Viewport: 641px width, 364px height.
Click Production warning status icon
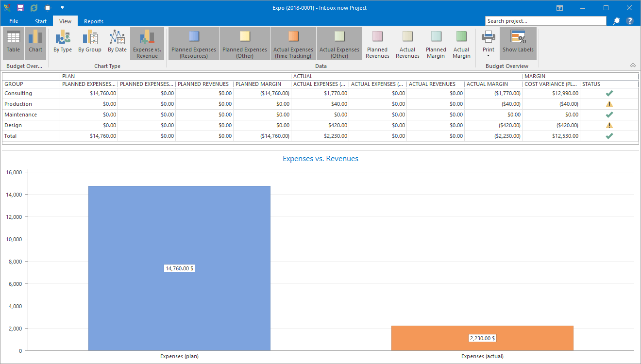point(609,104)
